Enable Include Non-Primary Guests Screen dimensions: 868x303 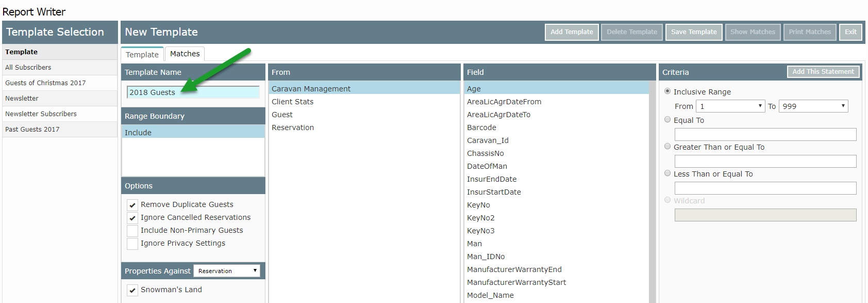pos(132,231)
